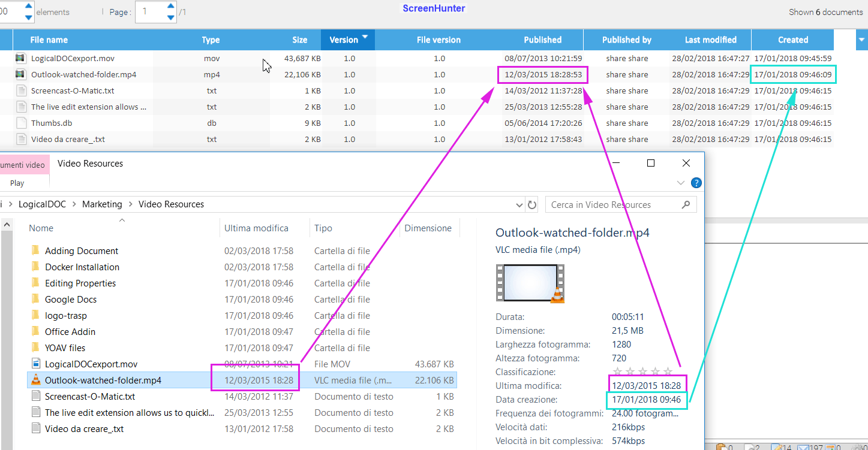Sort Explorer list by Ultima modifica column
This screenshot has width=868, height=450.
coord(256,228)
